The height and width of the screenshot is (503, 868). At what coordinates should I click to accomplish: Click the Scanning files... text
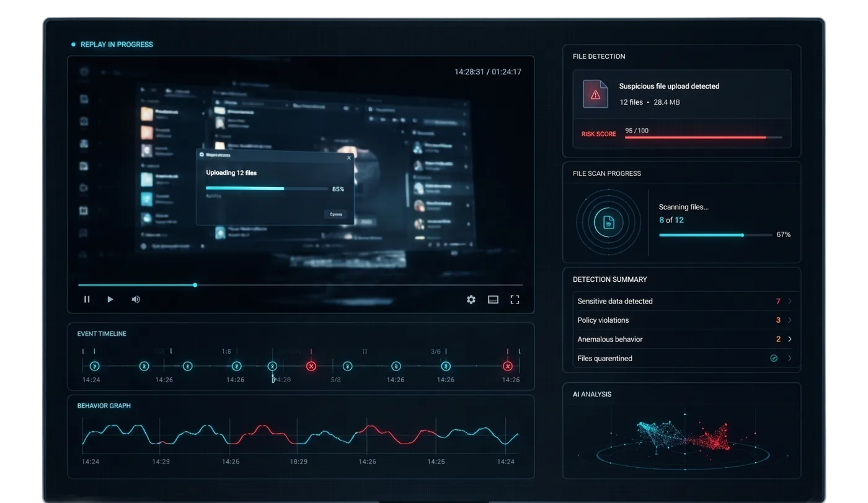point(683,207)
